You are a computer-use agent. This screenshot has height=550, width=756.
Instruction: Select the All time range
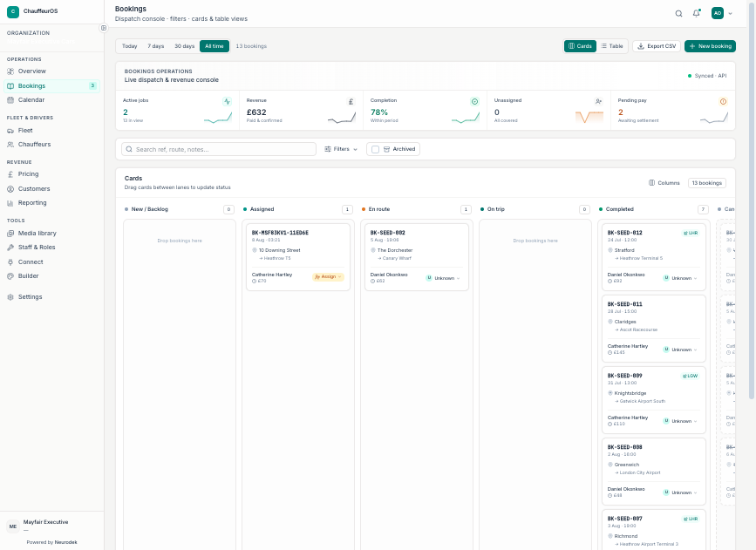click(215, 46)
